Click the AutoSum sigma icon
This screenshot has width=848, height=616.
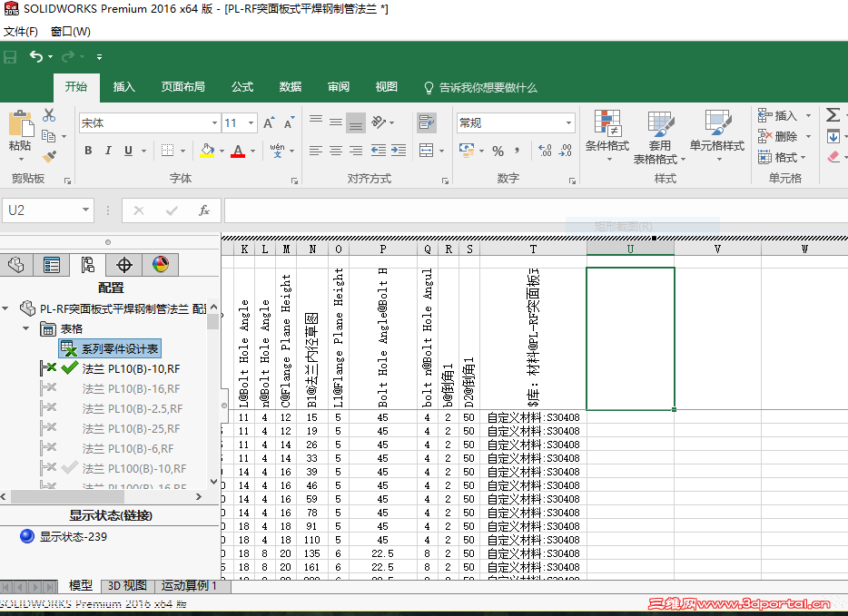tap(833, 115)
